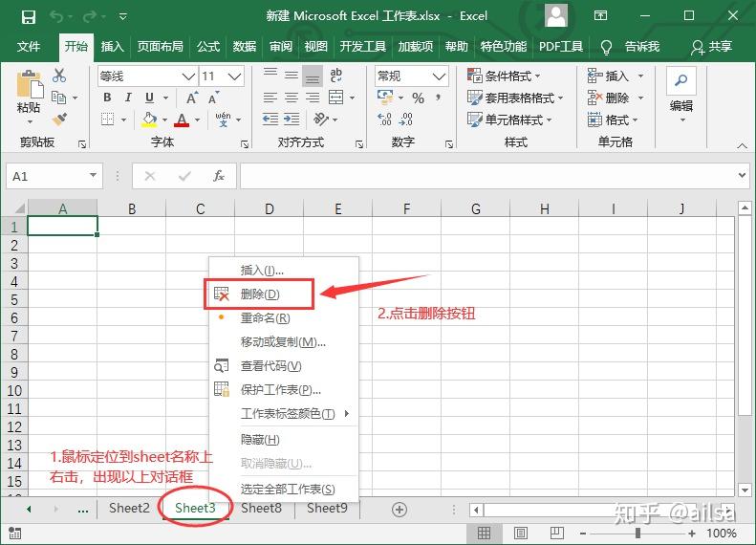Open the font size 11 dropdown

click(234, 76)
